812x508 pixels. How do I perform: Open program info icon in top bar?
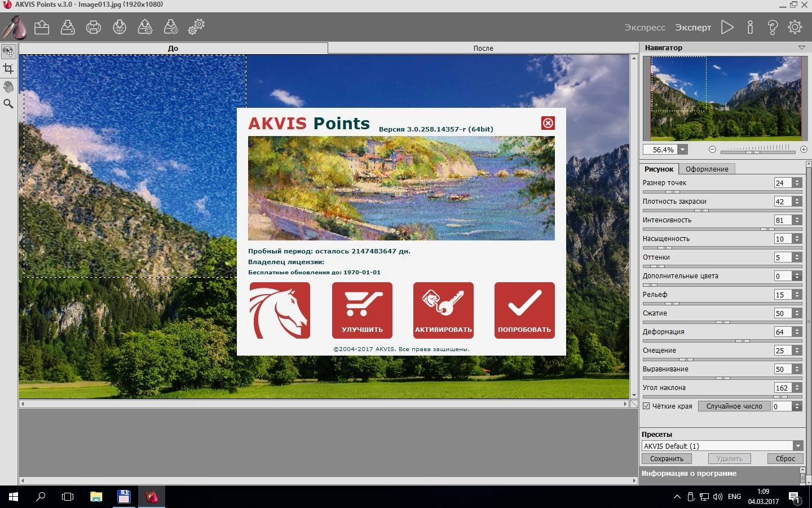click(750, 27)
